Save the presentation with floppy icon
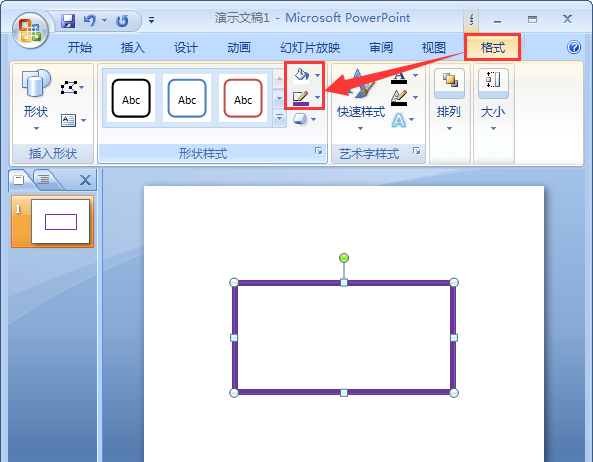Screen dimensions: 593x462 [68, 20]
